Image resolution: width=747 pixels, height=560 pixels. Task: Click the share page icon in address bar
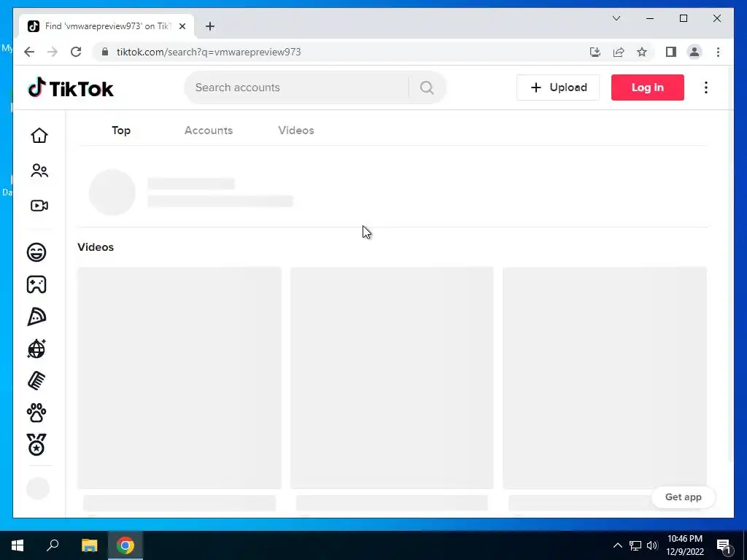pyautogui.click(x=619, y=52)
